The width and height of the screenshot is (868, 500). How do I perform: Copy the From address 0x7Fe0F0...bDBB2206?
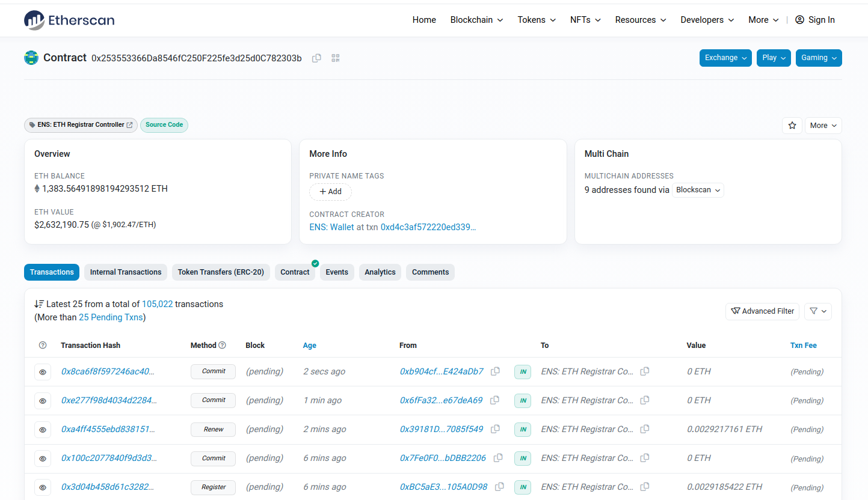(498, 458)
